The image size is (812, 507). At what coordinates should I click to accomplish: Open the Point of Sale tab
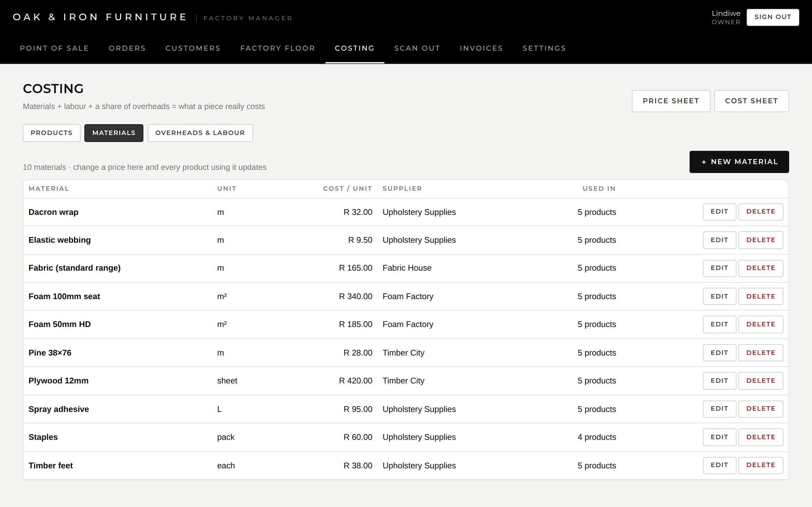(x=54, y=48)
